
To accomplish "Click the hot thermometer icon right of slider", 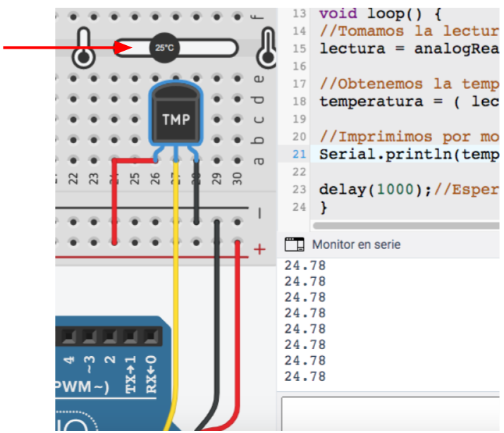I will pos(267,47).
